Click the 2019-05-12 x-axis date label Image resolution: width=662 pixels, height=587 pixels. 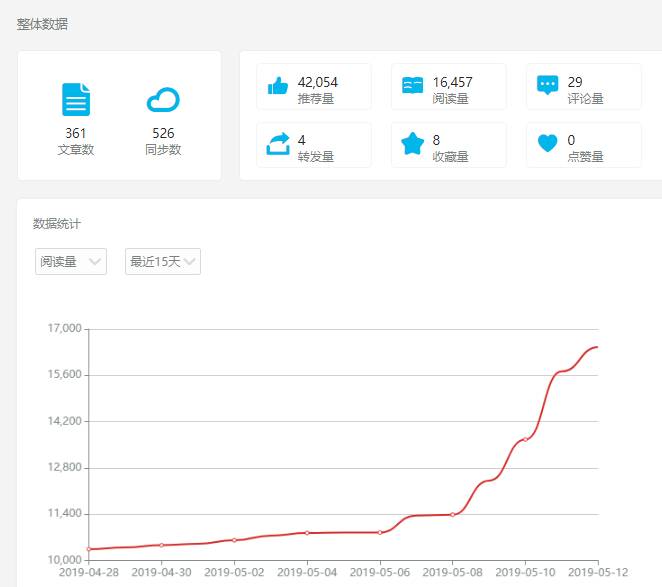598,572
